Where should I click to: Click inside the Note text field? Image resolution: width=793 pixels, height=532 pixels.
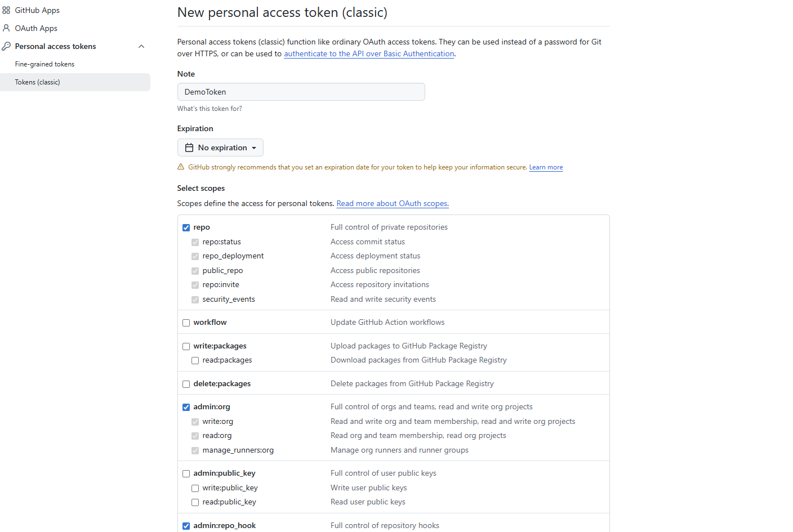pyautogui.click(x=301, y=92)
